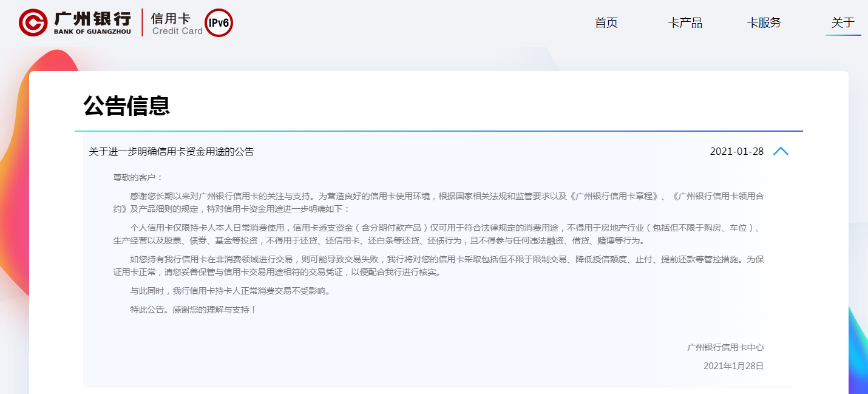This screenshot has width=868, height=394.
Task: Click the 公告信息 heading
Action: click(127, 106)
